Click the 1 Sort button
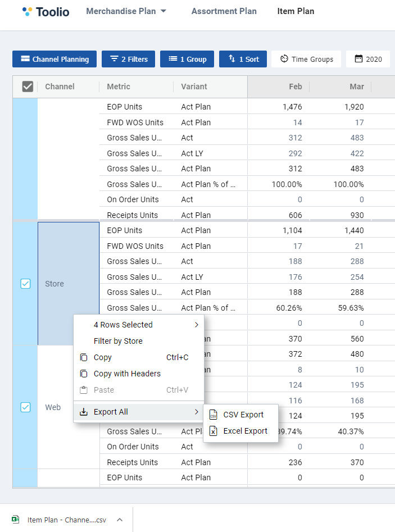 243,59
